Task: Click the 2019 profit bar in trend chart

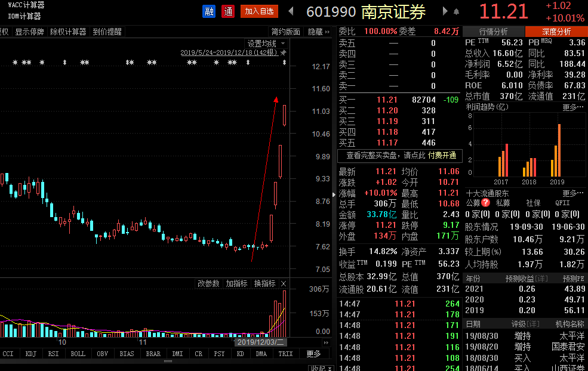Action: click(x=559, y=150)
